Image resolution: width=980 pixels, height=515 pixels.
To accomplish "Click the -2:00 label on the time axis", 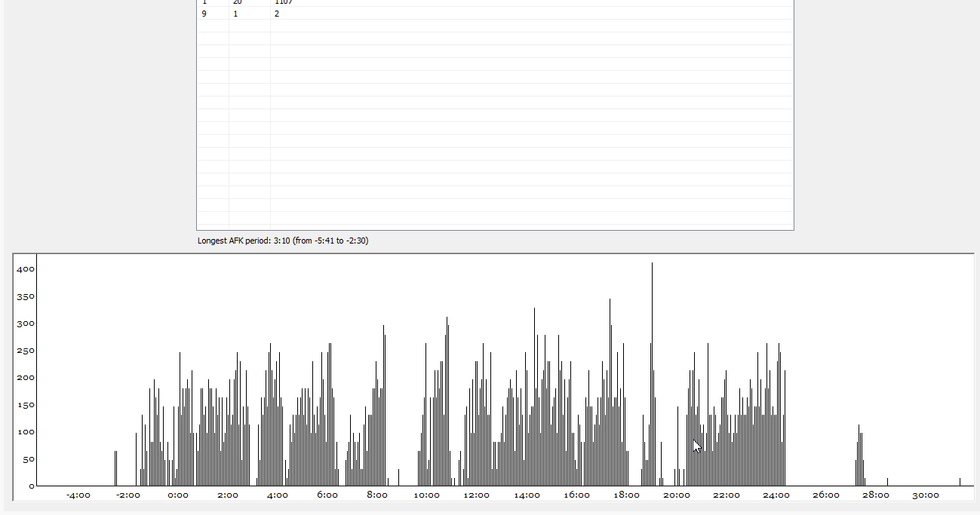I will (128, 495).
